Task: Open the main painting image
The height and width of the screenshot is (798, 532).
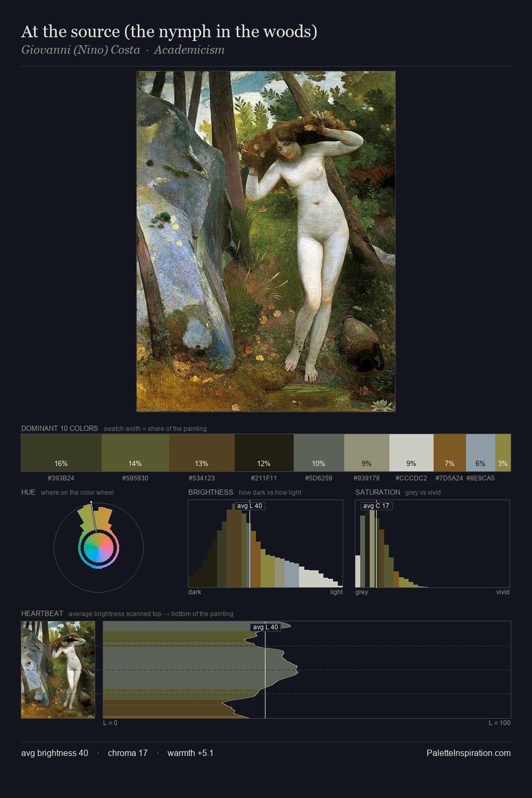Action: click(266, 242)
